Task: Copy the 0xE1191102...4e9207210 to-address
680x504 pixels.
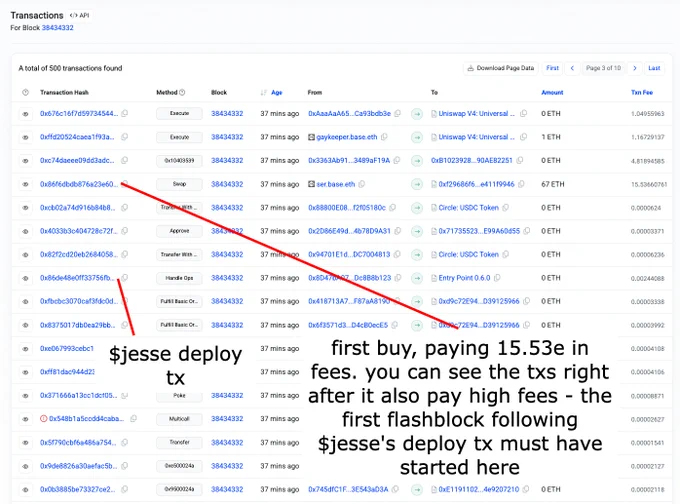Action: (526, 489)
